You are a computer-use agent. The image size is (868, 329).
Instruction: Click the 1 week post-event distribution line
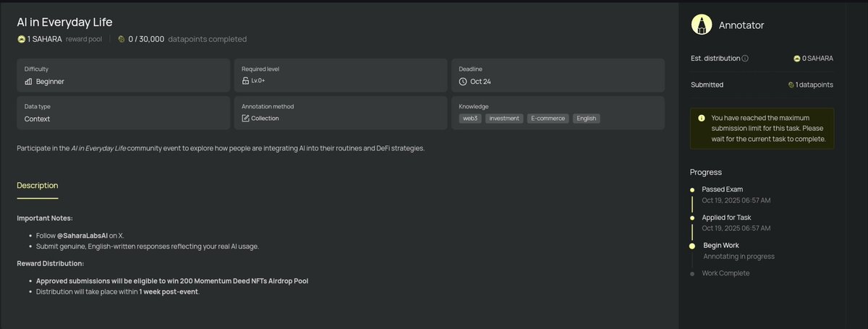tap(117, 291)
